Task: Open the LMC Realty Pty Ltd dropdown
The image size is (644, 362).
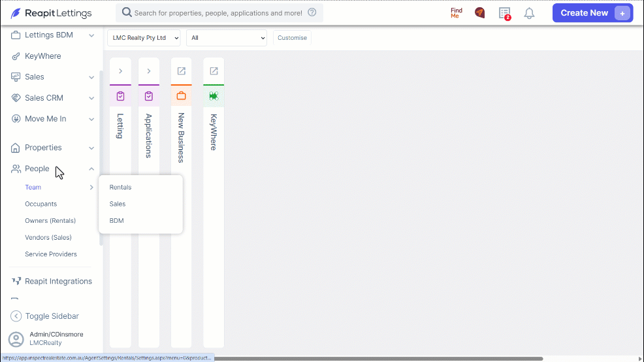Action: click(x=144, y=38)
